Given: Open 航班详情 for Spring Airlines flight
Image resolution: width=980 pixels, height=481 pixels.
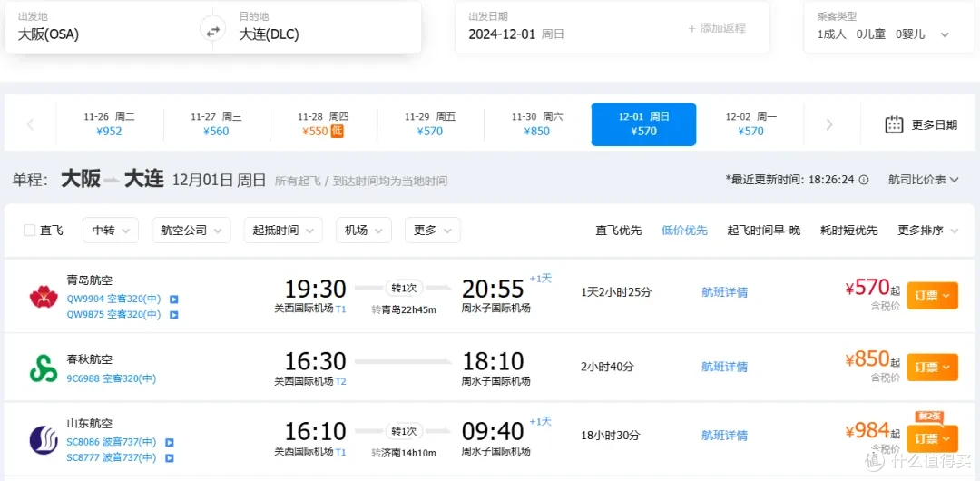Looking at the screenshot, I should 724,367.
